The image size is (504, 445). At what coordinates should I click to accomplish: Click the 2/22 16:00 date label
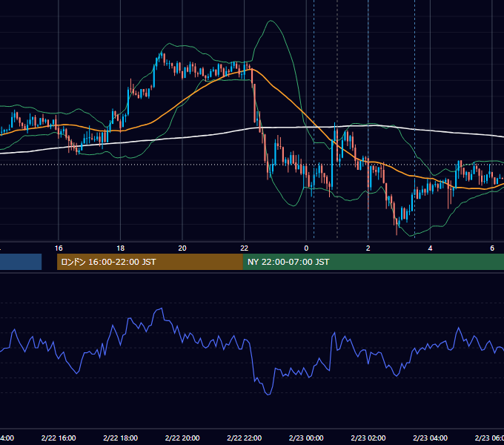(59, 438)
